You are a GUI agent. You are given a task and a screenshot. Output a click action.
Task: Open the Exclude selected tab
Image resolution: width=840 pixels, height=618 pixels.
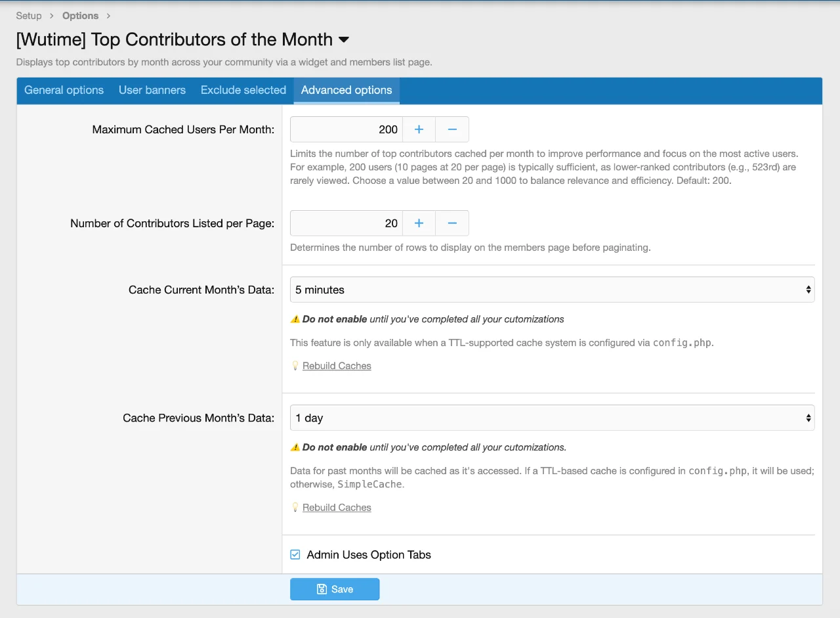click(x=243, y=90)
